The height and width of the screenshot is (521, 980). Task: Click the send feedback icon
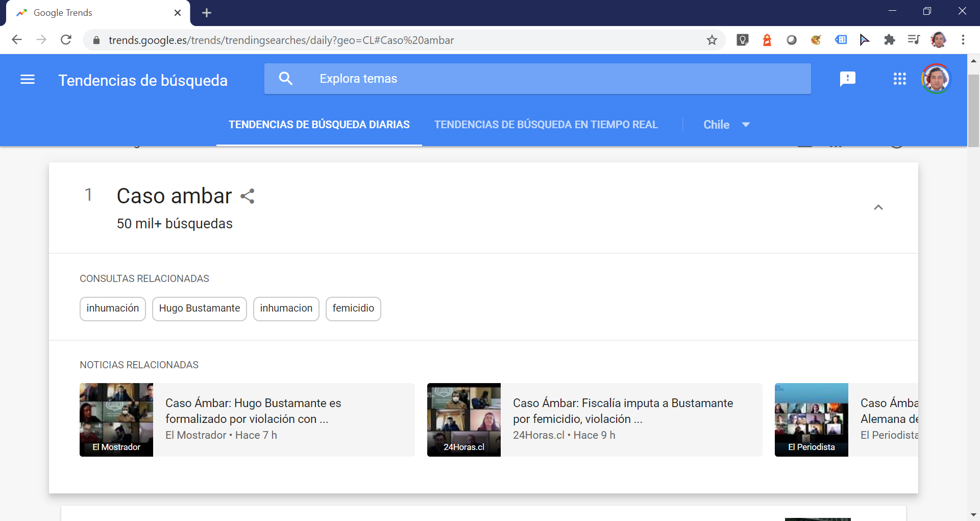click(847, 79)
